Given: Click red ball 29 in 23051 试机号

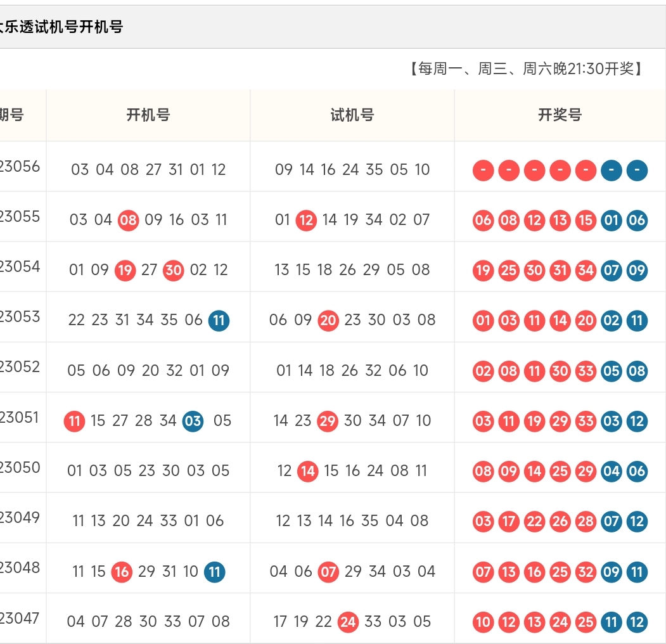Looking at the screenshot, I should click(328, 421).
